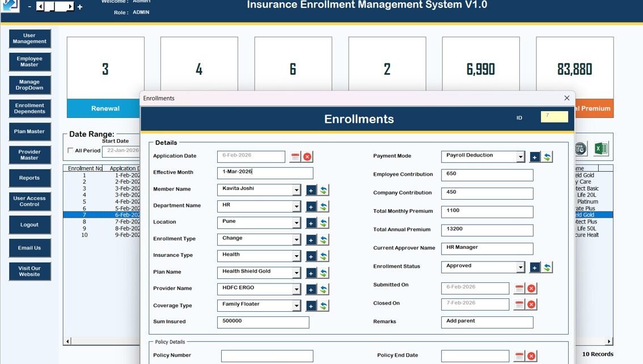Open the Employee Master section
Screen dimensions: 643x364
29,62
